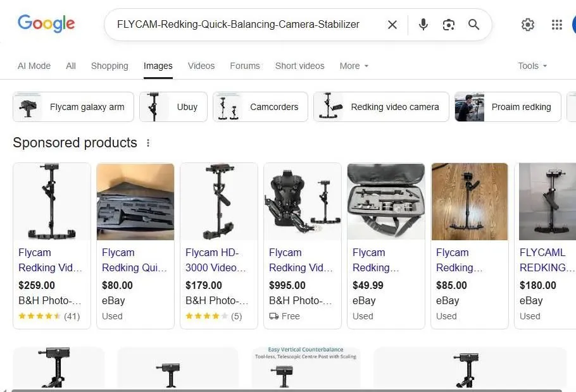Open Flycam Redking... $85.00 title link

tap(459, 260)
